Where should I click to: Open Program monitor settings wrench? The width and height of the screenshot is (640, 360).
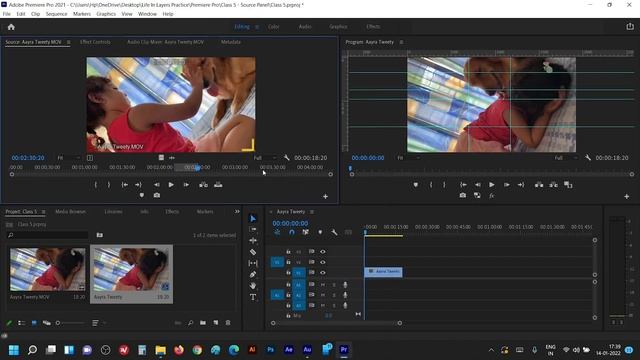click(x=588, y=158)
